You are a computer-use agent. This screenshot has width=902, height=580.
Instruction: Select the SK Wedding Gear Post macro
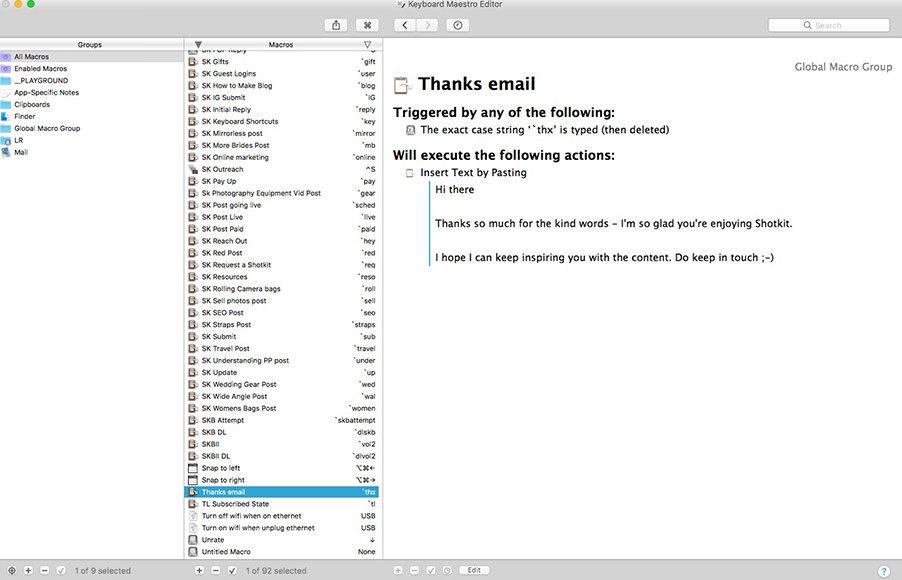pos(282,384)
